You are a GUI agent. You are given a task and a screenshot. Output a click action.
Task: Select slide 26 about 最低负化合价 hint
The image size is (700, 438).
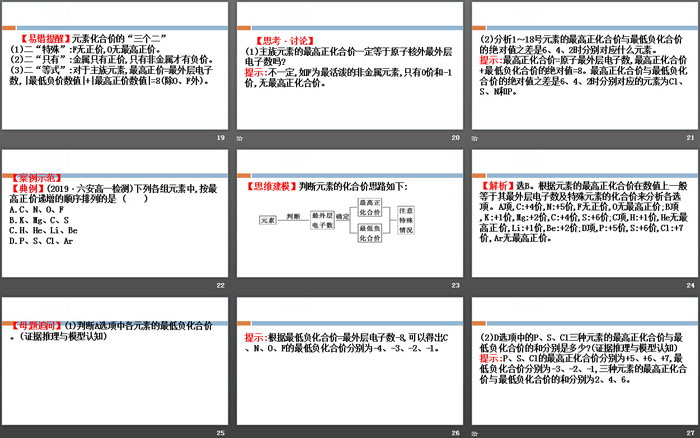[350, 361]
